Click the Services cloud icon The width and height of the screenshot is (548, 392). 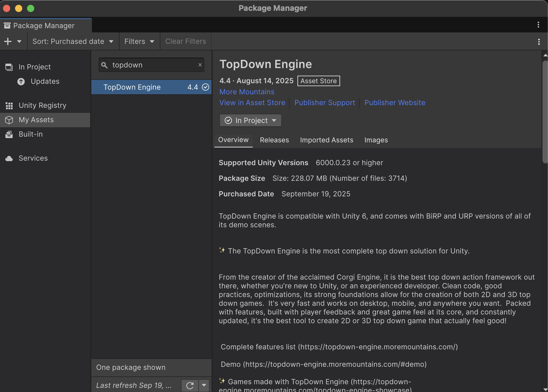click(9, 158)
